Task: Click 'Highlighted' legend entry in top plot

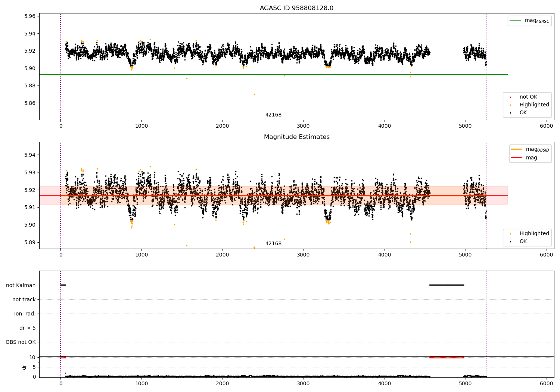Action: [x=534, y=105]
